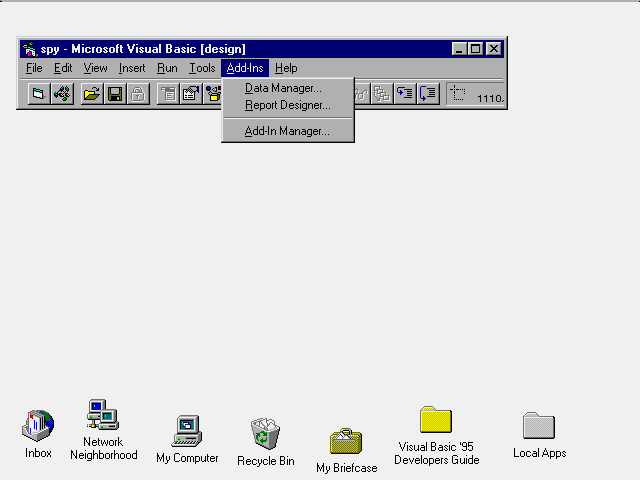Open the Menu Editor from the toolbar

[x=167, y=94]
